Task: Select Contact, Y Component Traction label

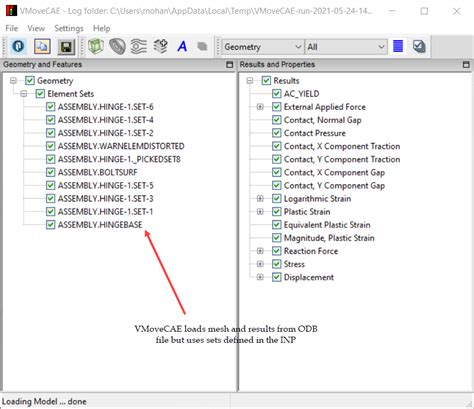Action: 342,159
